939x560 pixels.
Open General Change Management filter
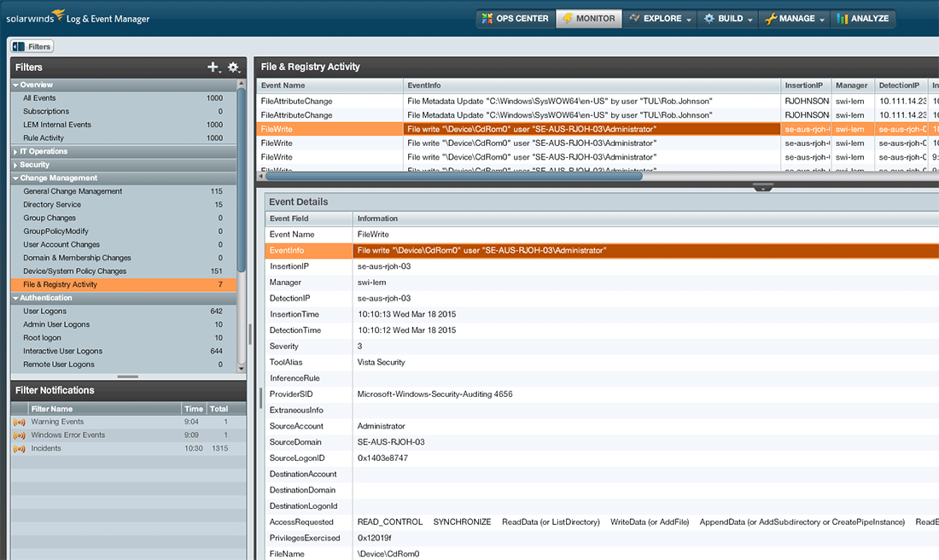(x=124, y=191)
